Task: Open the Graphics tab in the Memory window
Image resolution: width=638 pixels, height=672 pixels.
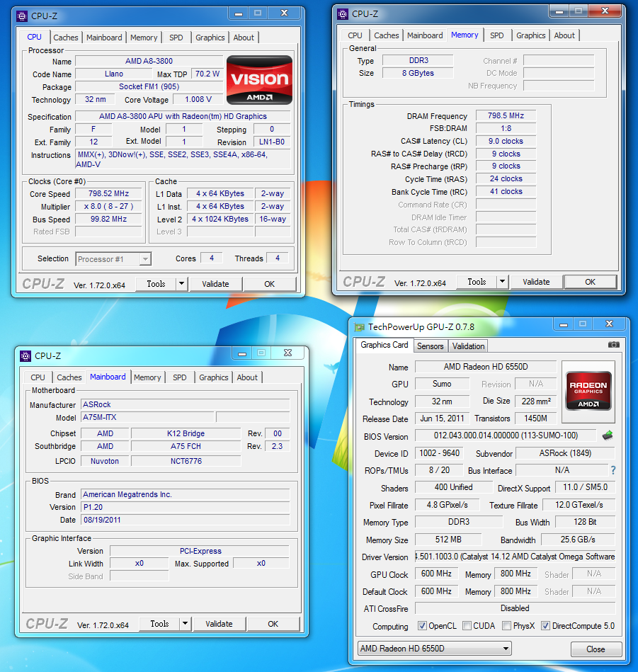Action: pyautogui.click(x=531, y=35)
